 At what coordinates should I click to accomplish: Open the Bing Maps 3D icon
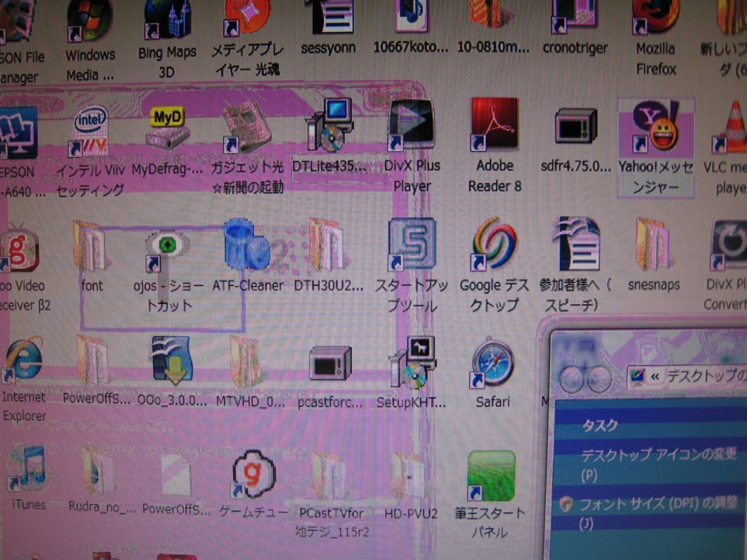168,20
